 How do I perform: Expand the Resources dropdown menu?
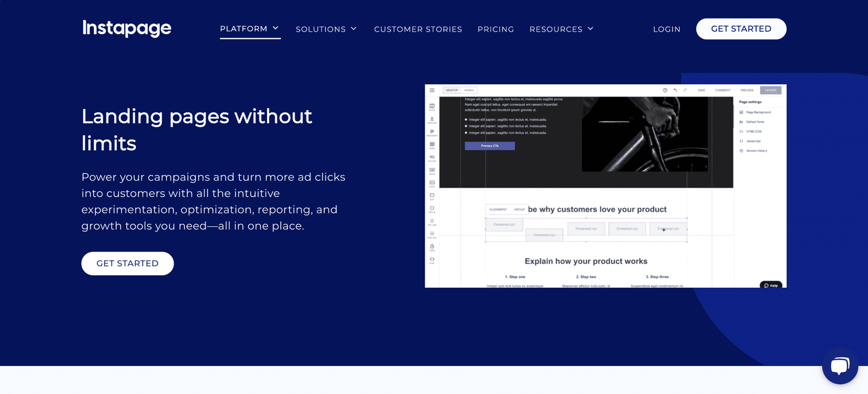(x=561, y=29)
